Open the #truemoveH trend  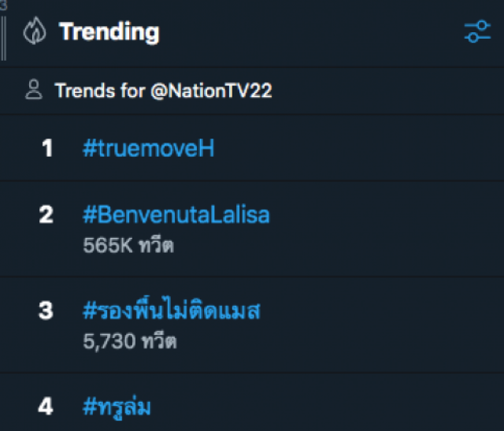(x=148, y=148)
